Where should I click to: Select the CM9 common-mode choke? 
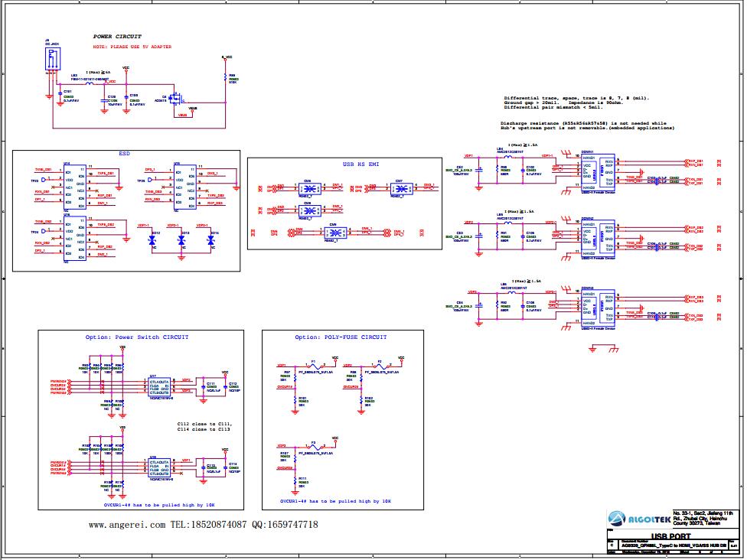point(335,233)
